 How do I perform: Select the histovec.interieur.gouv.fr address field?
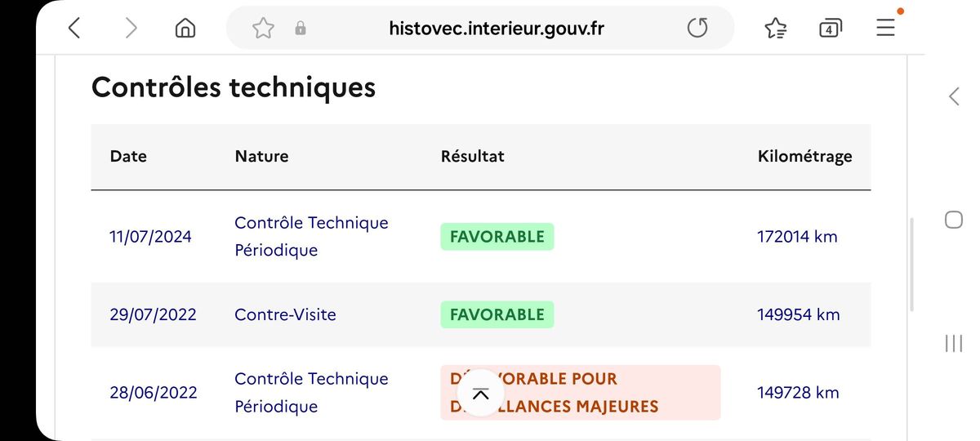pyautogui.click(x=497, y=29)
